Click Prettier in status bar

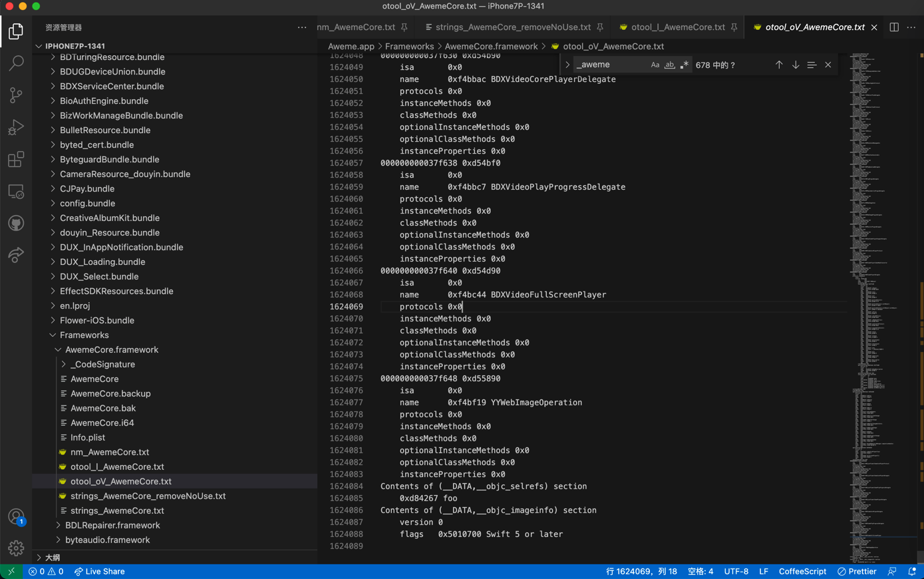click(x=857, y=572)
